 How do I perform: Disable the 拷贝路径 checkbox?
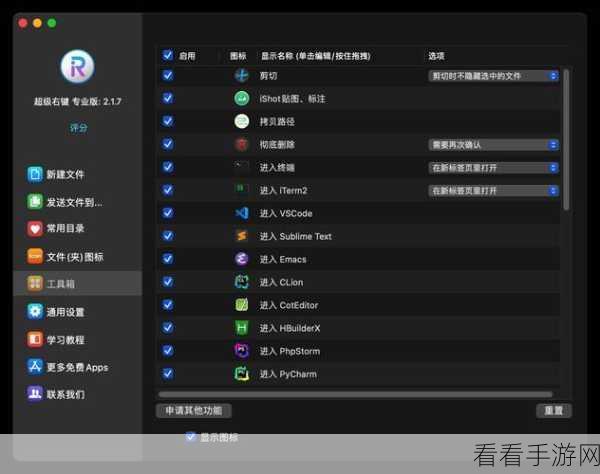coord(168,121)
